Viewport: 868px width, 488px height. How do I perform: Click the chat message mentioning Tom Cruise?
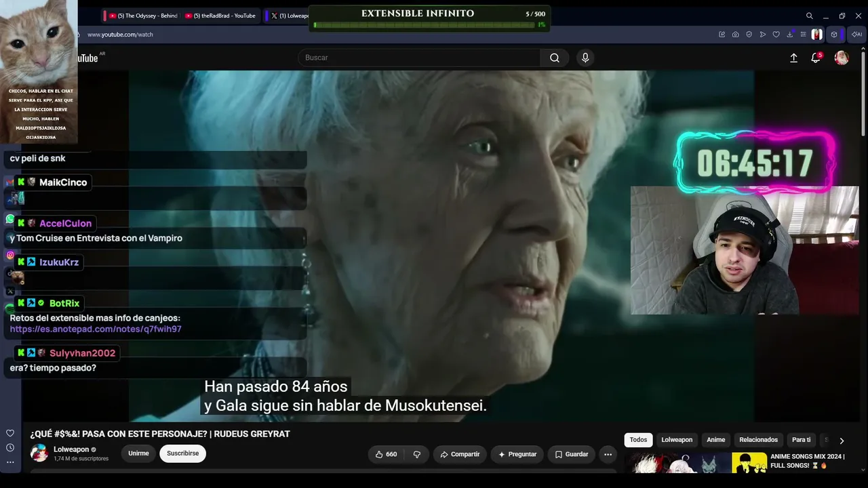(x=96, y=239)
